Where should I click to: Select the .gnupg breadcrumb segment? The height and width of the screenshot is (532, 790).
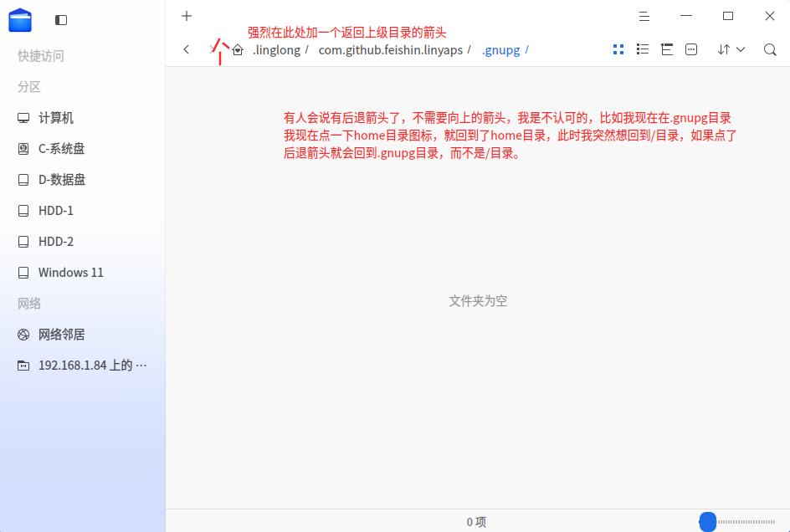(x=500, y=50)
